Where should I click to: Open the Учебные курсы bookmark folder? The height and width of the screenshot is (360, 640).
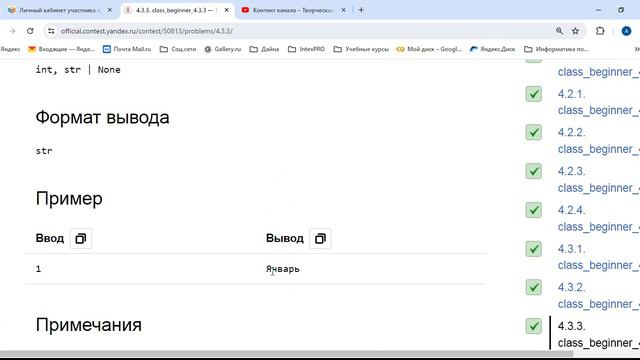[x=361, y=49]
